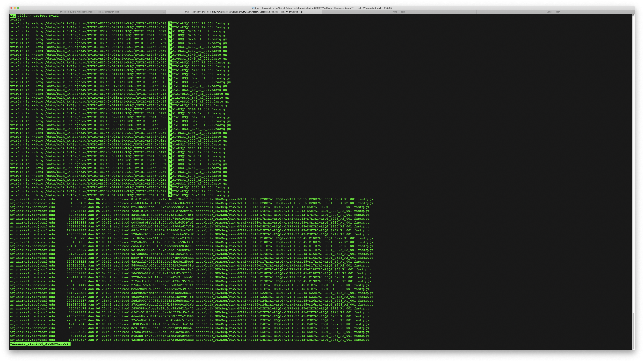Click the arjunarkal.rao@ucsf.edu username text

pyautogui.click(x=32, y=199)
